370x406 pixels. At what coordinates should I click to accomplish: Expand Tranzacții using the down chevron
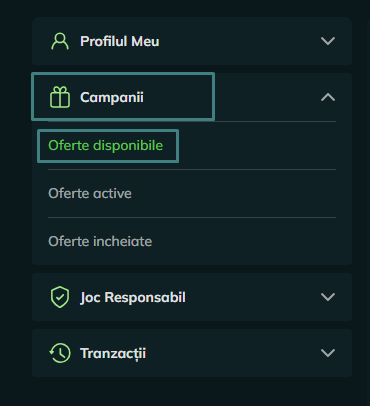(x=328, y=353)
